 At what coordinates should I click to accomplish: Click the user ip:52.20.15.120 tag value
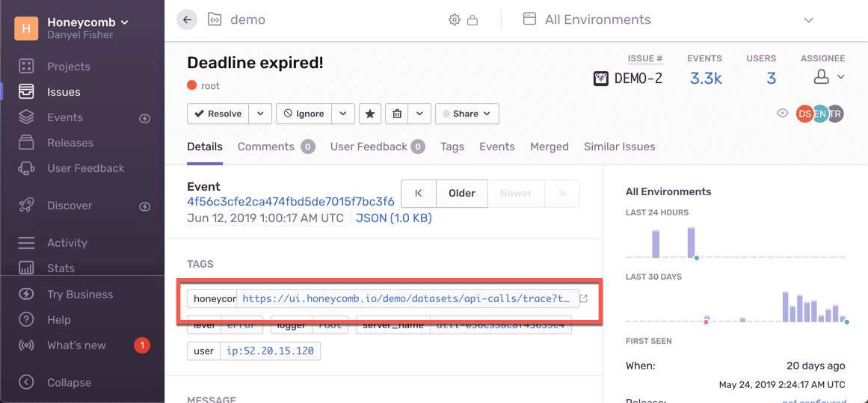pyautogui.click(x=270, y=351)
